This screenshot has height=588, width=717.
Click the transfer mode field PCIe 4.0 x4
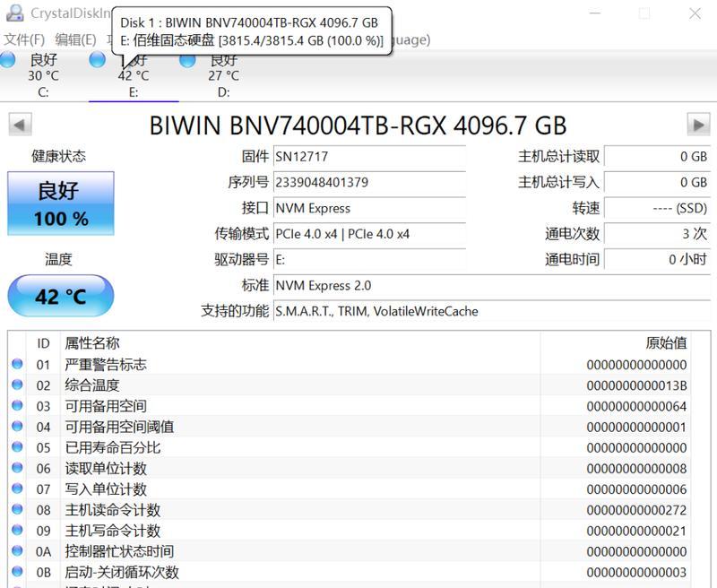369,234
